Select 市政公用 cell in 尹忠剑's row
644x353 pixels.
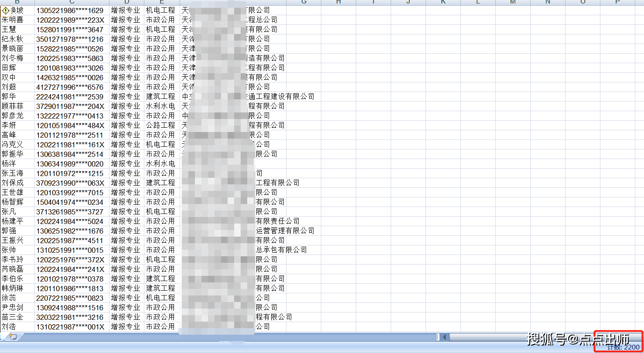pyautogui.click(x=162, y=307)
